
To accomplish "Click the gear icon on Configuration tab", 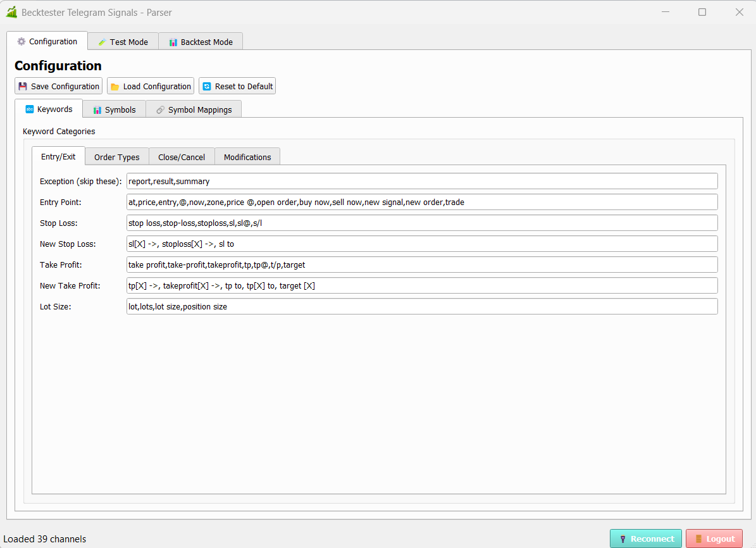I will pyautogui.click(x=22, y=42).
